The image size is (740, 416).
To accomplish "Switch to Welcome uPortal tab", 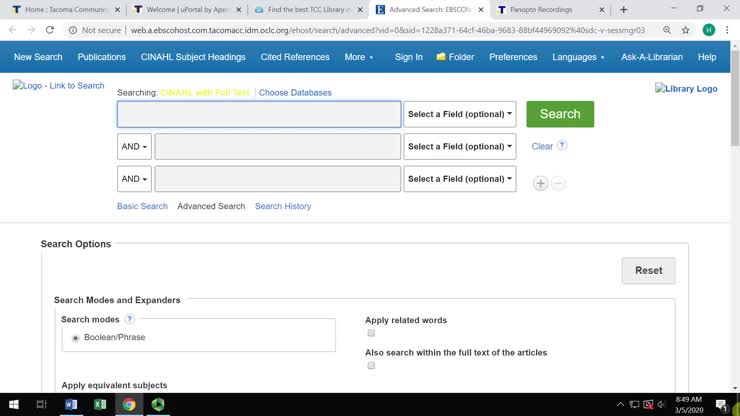I will [x=187, y=9].
